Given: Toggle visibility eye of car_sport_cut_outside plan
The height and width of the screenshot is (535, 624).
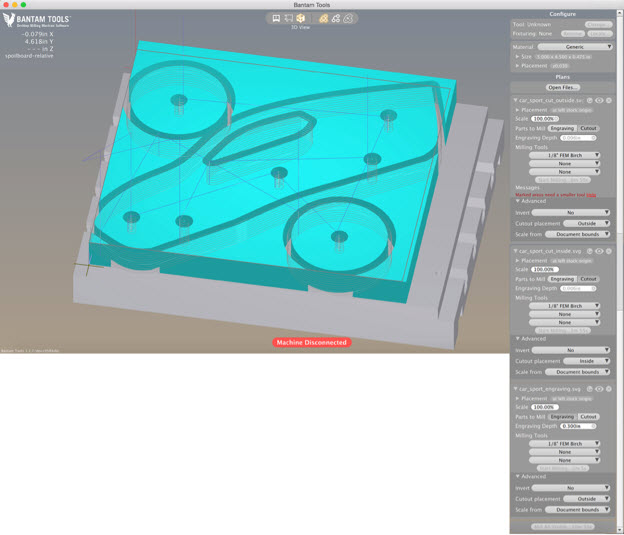Looking at the screenshot, I should (599, 101).
